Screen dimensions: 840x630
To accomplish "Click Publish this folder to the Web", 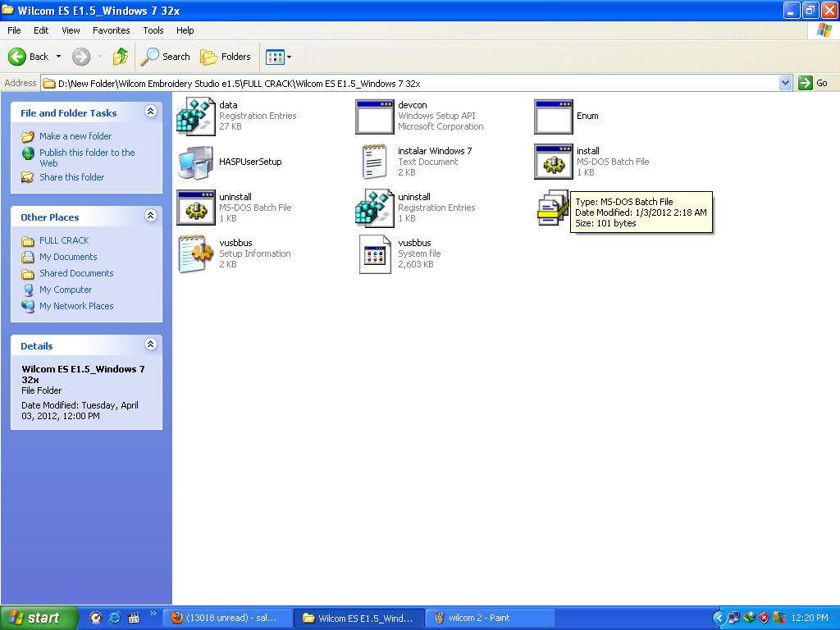I will point(87,157).
